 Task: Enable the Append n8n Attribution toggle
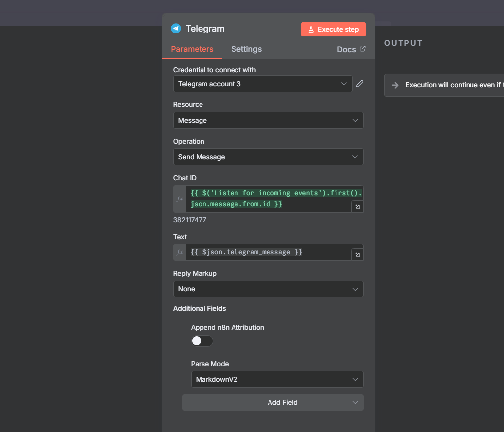tap(202, 341)
